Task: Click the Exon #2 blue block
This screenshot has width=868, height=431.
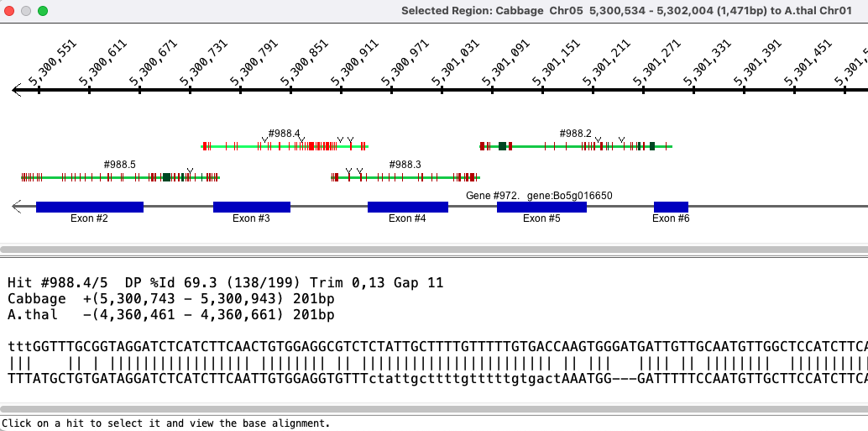Action: 90,207
